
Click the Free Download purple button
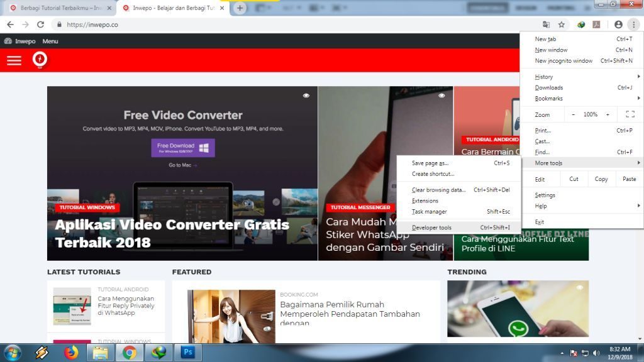click(x=182, y=148)
